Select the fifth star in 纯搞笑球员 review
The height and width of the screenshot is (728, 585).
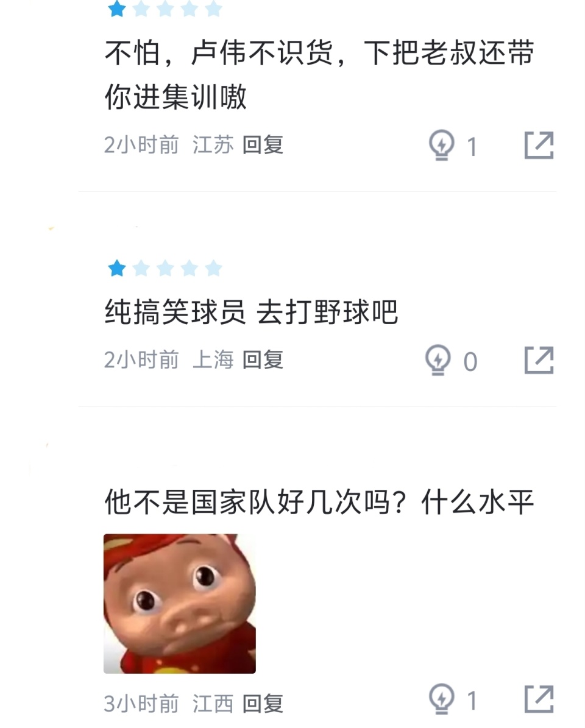point(213,269)
